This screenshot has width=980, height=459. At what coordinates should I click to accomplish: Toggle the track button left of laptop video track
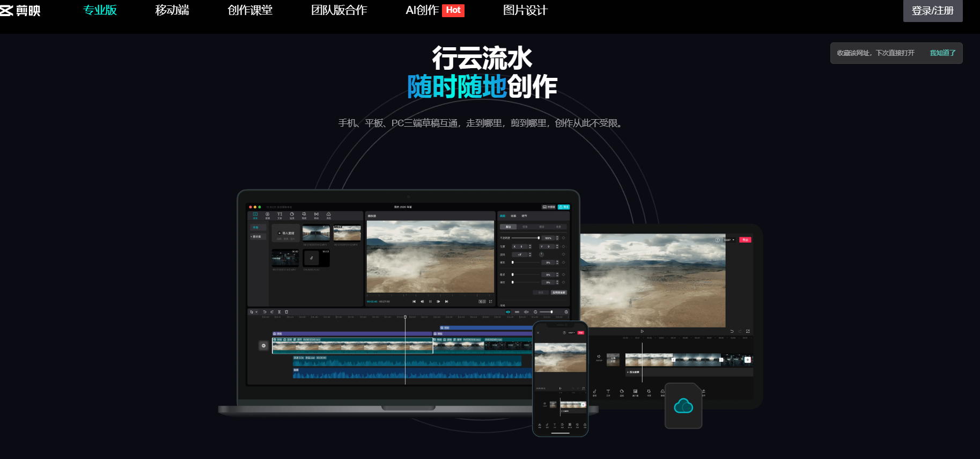tap(263, 346)
